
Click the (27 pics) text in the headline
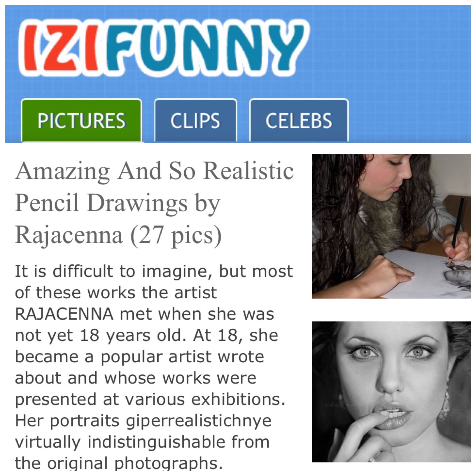point(176,235)
